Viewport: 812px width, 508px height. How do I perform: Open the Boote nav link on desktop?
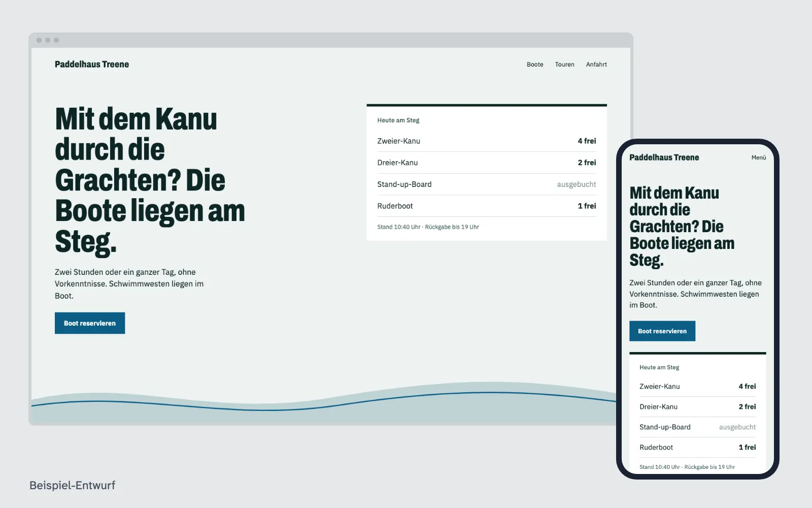535,65
